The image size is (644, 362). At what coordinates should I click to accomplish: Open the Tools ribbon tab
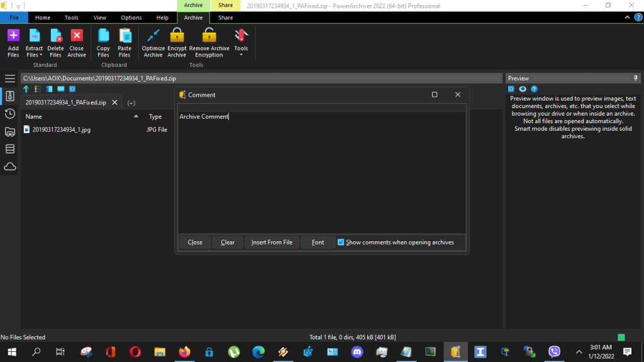click(72, 18)
